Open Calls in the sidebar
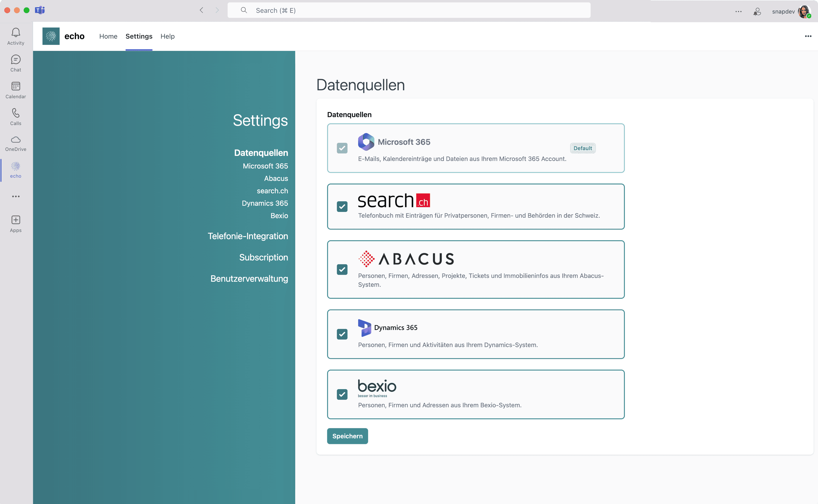The image size is (818, 504). [16, 117]
